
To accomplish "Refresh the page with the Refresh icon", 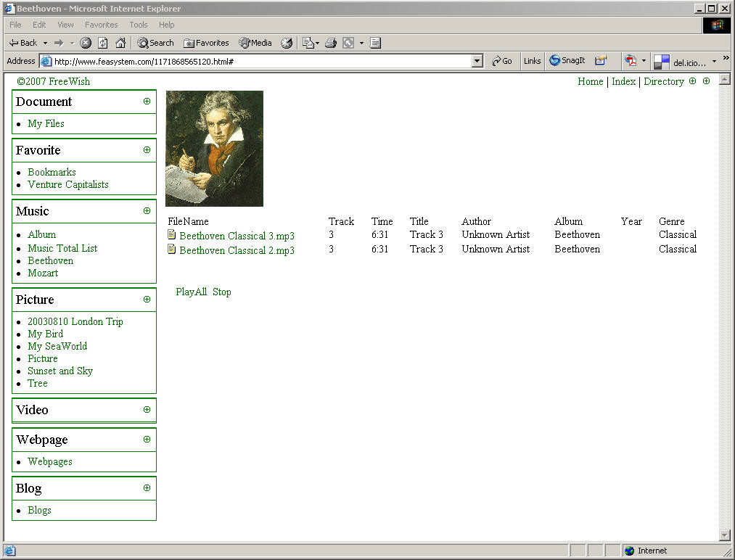I will click(x=102, y=43).
